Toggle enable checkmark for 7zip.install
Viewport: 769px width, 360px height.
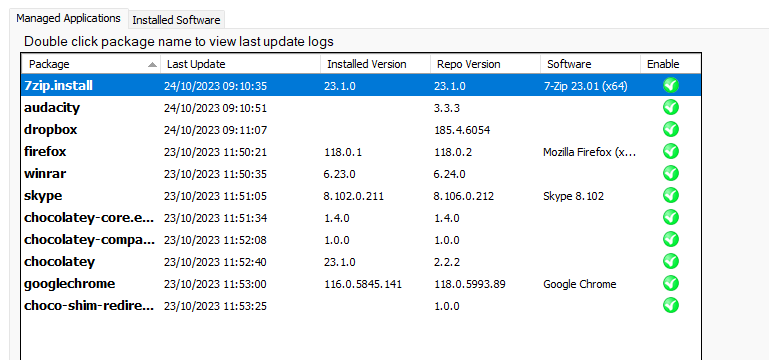coord(670,86)
